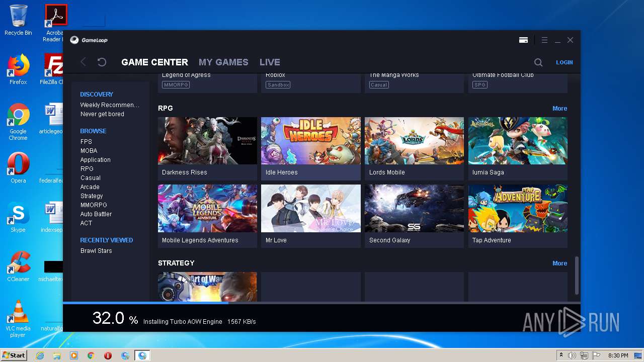The image size is (644, 362).
Task: Click 1567 KB/s download speed text
Action: pos(242,322)
